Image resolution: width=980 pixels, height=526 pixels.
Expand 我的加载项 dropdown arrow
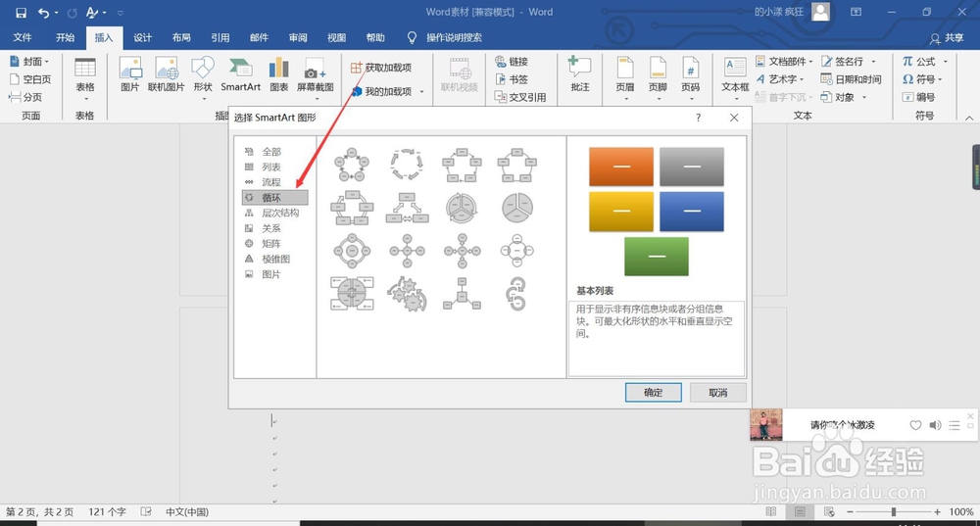[421, 92]
